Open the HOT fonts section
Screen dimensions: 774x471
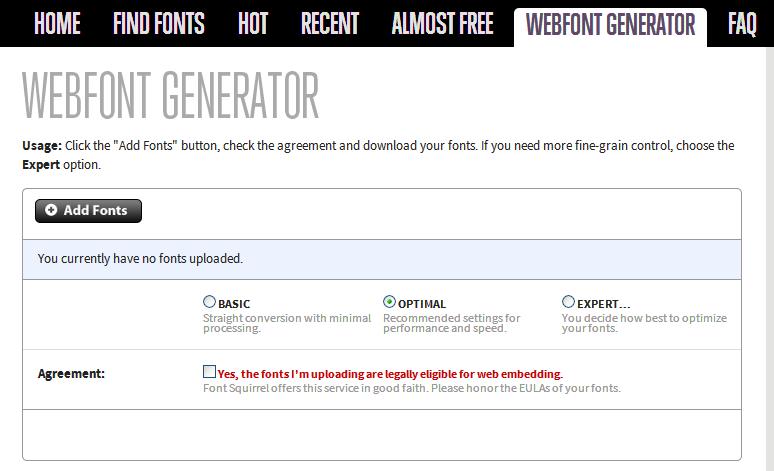(x=253, y=24)
